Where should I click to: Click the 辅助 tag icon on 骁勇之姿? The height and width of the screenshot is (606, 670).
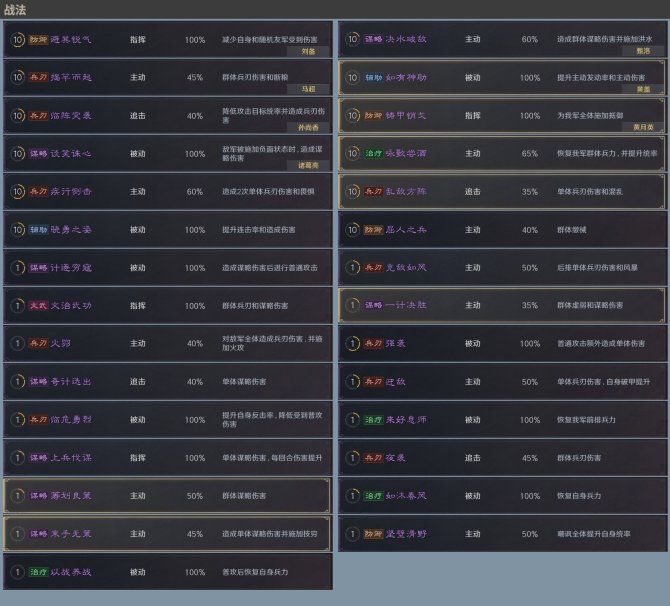tap(38, 230)
